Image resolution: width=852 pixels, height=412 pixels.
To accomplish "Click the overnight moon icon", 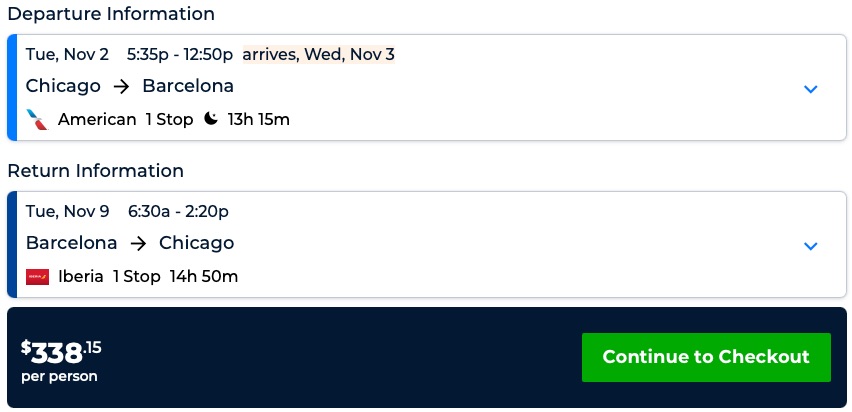I will pyautogui.click(x=210, y=120).
